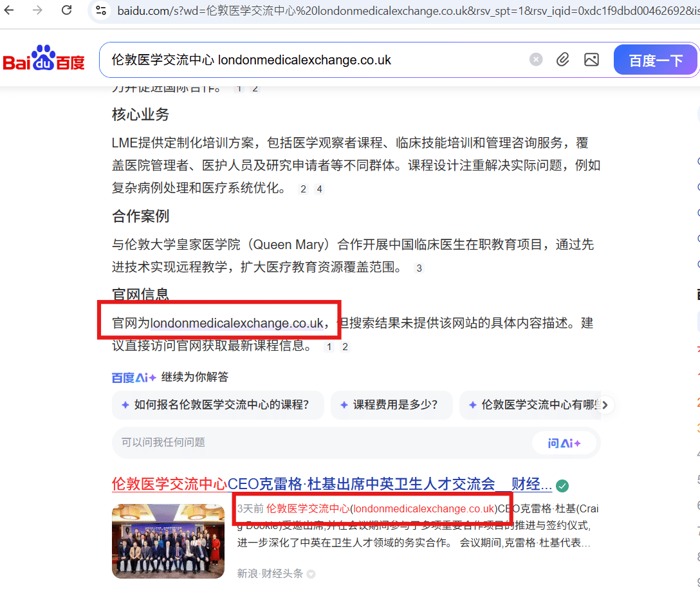
Task: Click the 问AI button
Action: (564, 443)
